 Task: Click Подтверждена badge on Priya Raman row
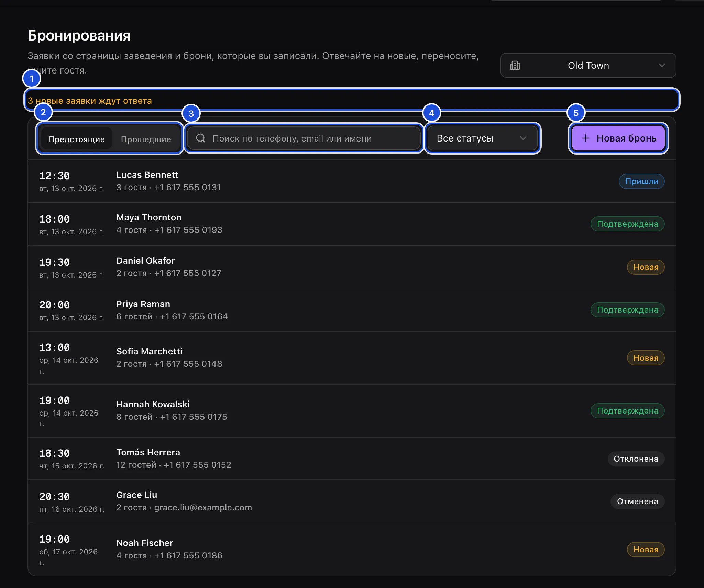pos(627,310)
